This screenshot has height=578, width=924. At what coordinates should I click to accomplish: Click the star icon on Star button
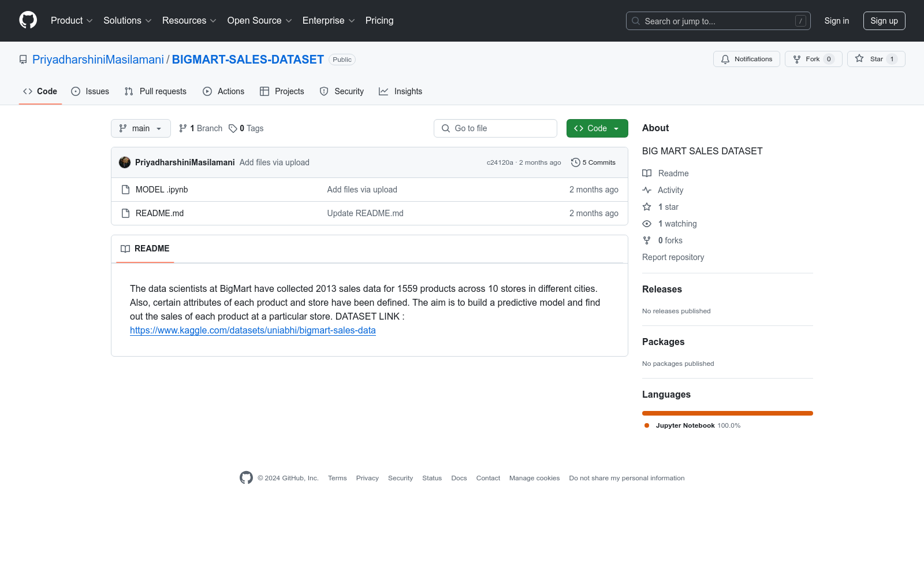(859, 59)
